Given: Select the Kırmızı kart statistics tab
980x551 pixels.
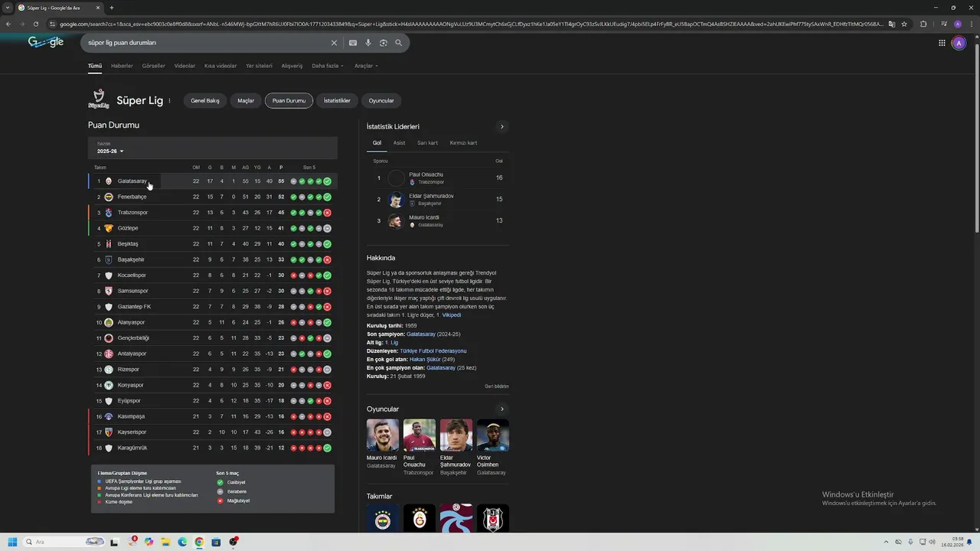Looking at the screenshot, I should pyautogui.click(x=463, y=143).
